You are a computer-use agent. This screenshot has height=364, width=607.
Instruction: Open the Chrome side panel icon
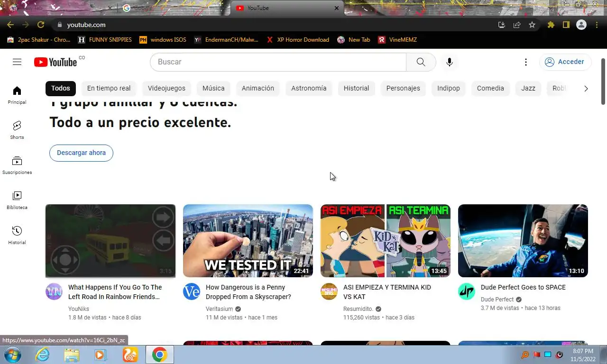(566, 25)
